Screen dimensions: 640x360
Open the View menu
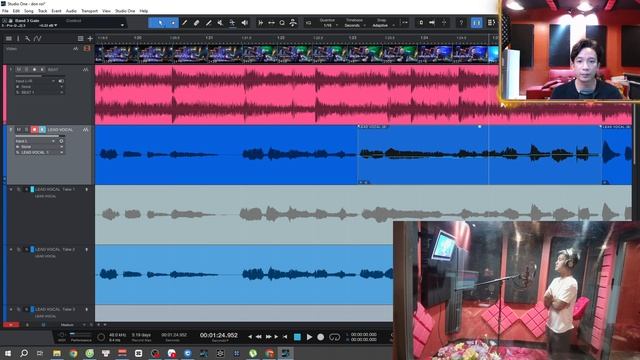(106, 11)
